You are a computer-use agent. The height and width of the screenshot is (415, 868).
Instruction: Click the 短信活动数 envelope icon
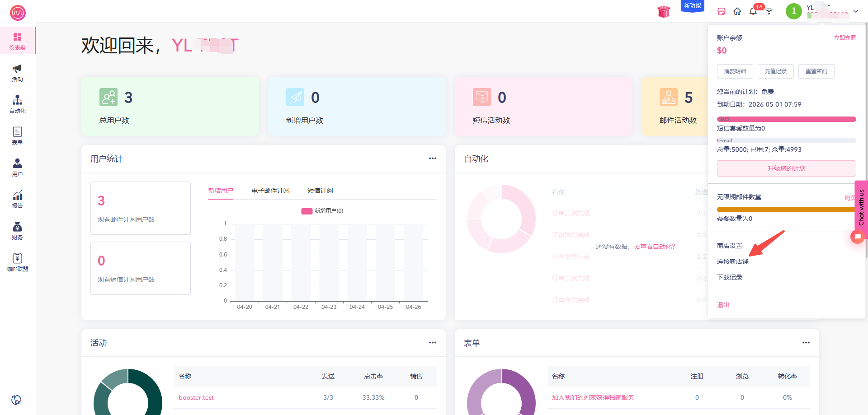tap(482, 97)
